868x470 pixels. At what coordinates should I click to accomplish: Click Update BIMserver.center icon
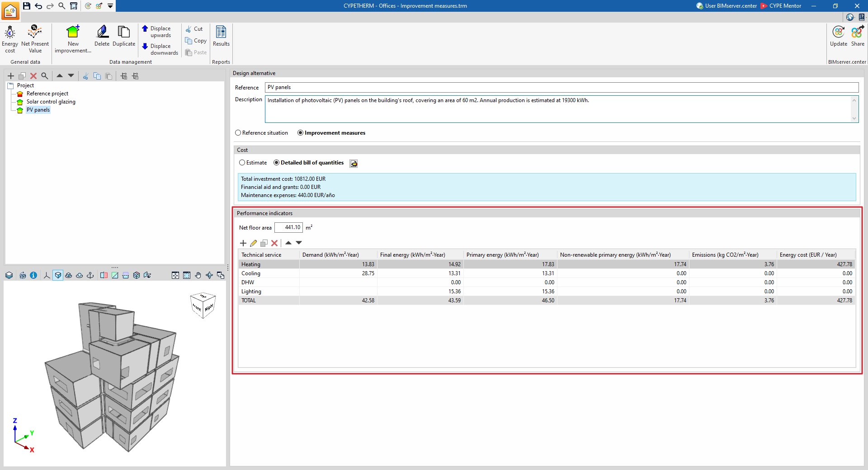[x=838, y=36]
